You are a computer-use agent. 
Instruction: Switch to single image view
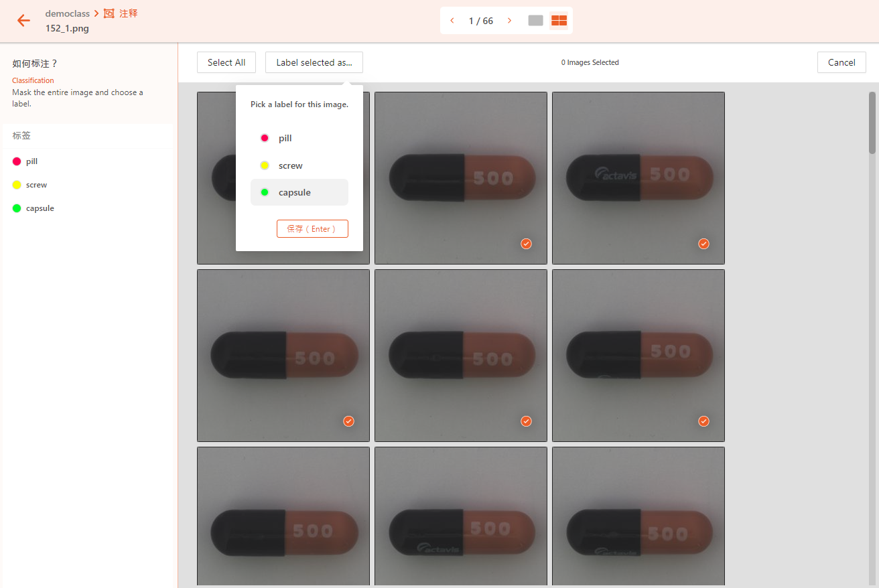click(x=535, y=21)
